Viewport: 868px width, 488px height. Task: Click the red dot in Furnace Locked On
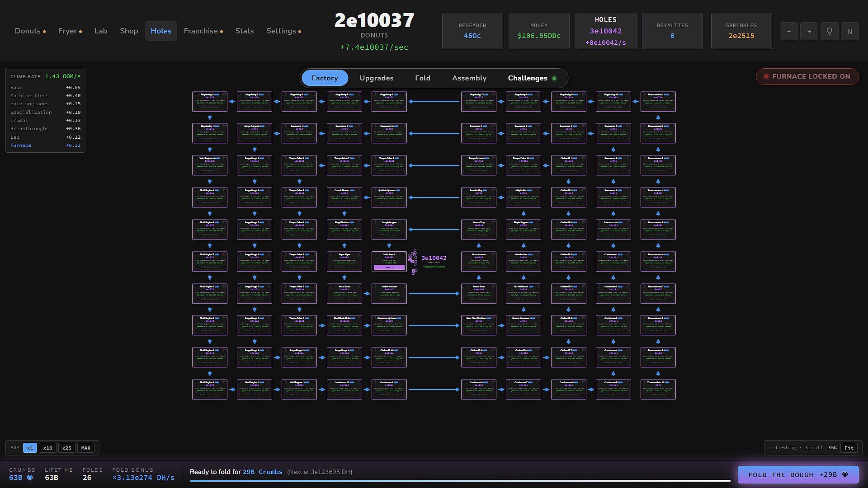click(766, 76)
